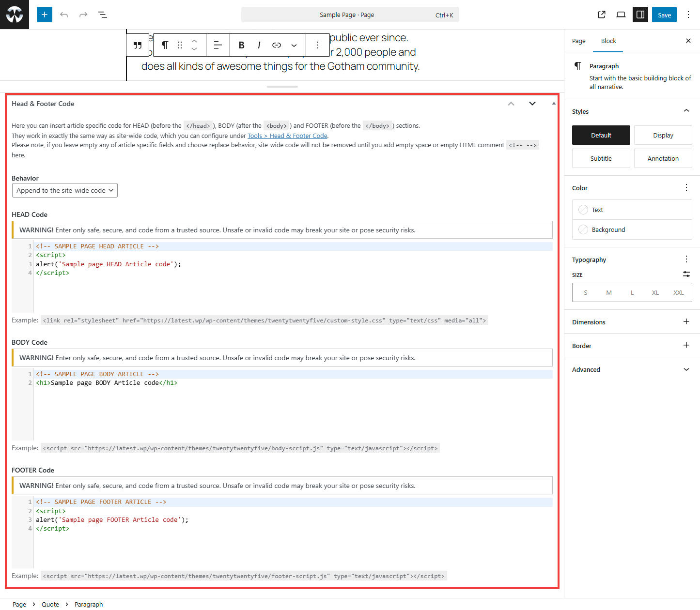Select font size XXL
This screenshot has width=700, height=610.
point(679,292)
